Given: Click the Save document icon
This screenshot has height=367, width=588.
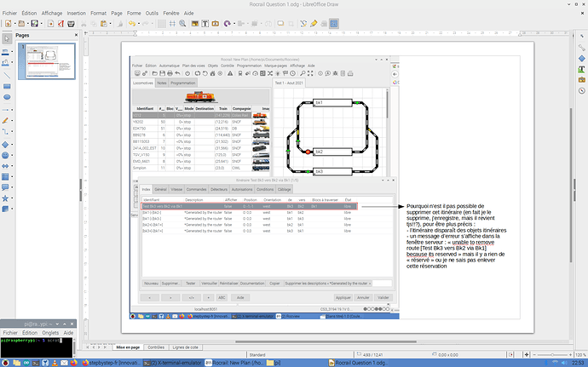Looking at the screenshot, I should 34,24.
